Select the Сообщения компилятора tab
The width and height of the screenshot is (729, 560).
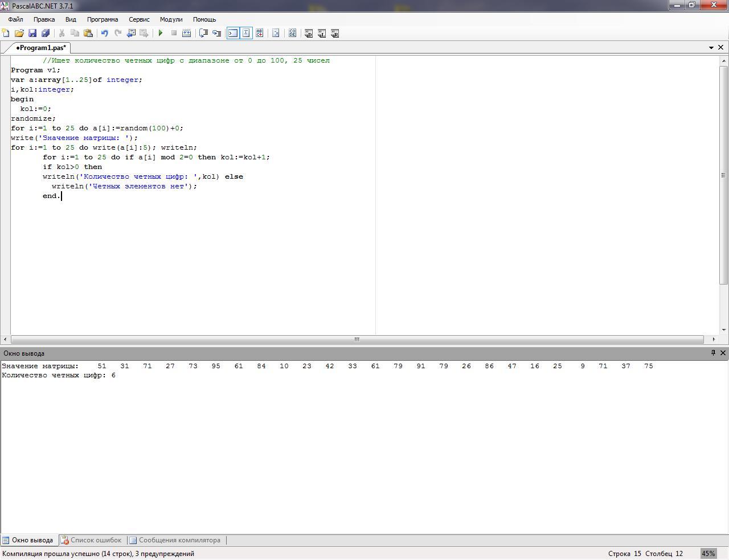[175, 540]
